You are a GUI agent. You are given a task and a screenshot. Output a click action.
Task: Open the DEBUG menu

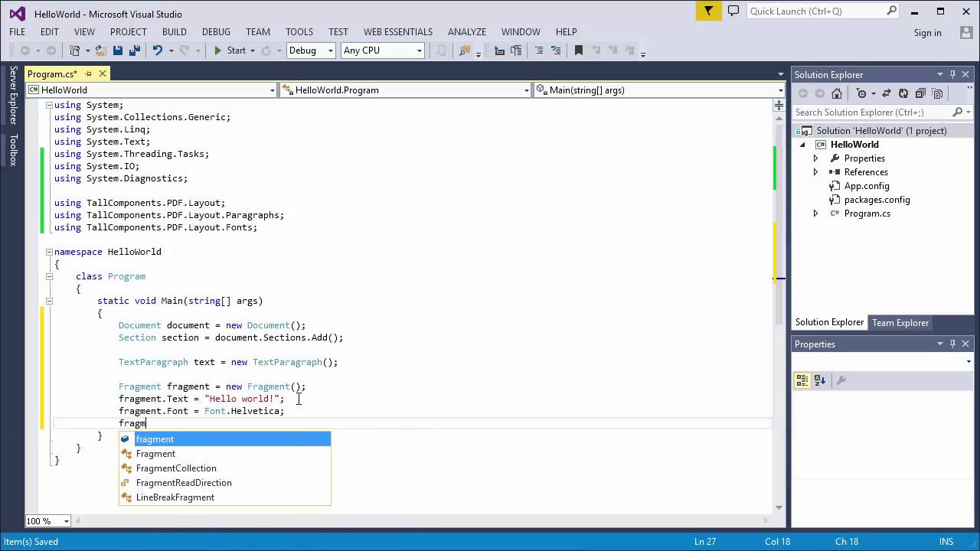point(216,32)
